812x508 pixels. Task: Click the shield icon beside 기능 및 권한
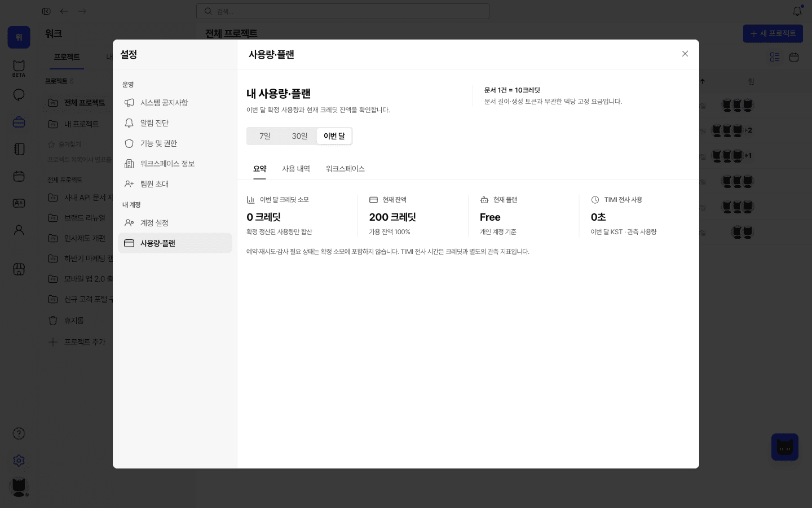point(129,143)
